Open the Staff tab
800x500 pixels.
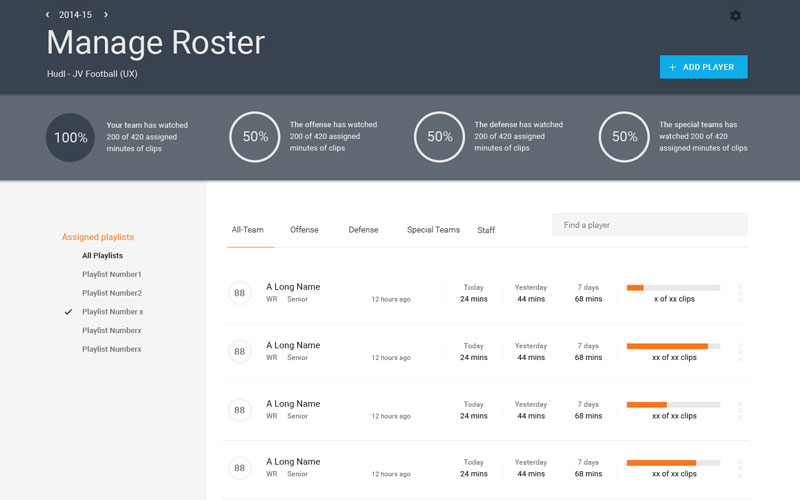point(486,230)
